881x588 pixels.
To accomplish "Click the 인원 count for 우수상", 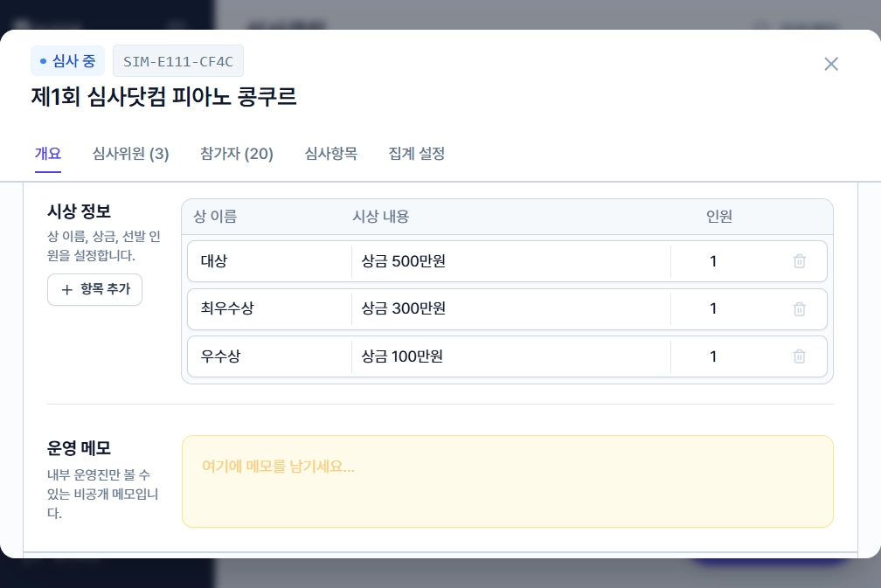I will 713,356.
